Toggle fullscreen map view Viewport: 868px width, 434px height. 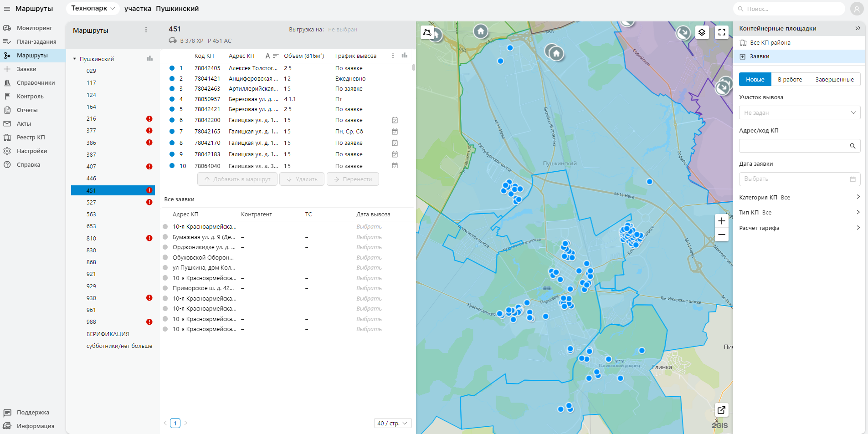click(x=722, y=32)
